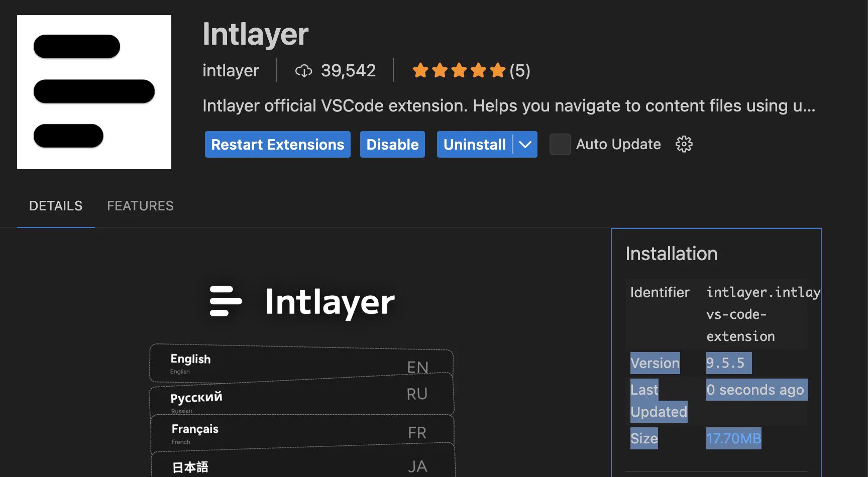Click the 39,542 install count
This screenshot has width=868, height=477.
click(348, 71)
